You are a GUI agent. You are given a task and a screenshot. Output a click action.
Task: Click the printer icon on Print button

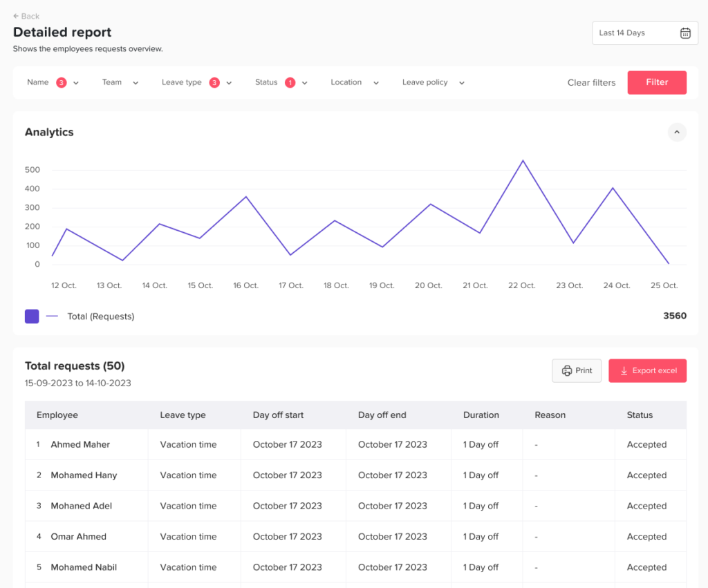pyautogui.click(x=567, y=371)
